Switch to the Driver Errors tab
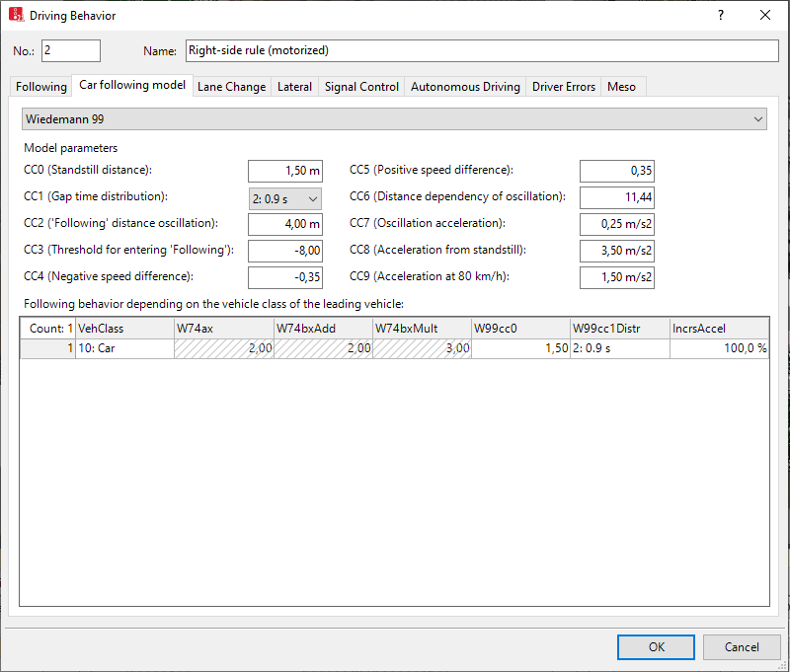 point(564,87)
